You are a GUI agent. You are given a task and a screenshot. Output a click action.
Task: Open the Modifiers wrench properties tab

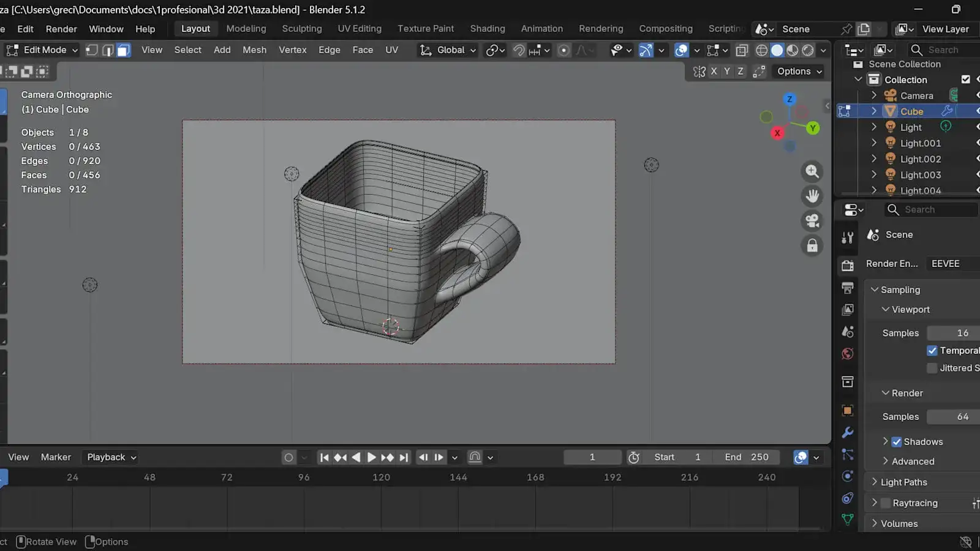click(848, 432)
